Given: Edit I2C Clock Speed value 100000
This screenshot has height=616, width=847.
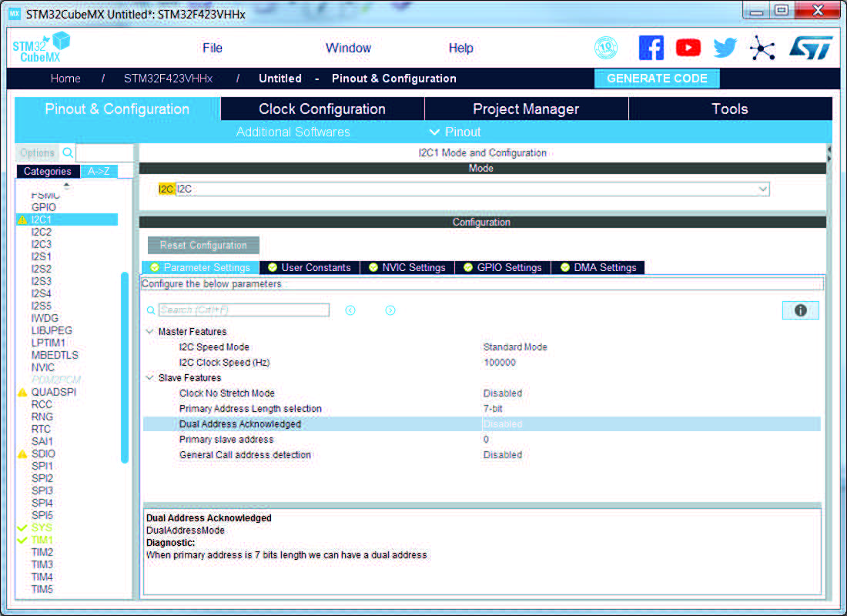Looking at the screenshot, I should pyautogui.click(x=500, y=363).
